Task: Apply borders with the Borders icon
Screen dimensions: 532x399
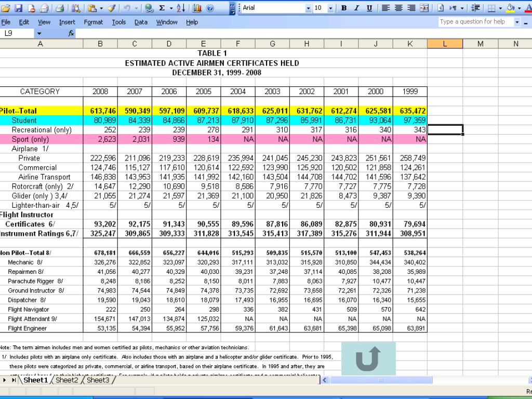Action: pyautogui.click(x=491, y=8)
